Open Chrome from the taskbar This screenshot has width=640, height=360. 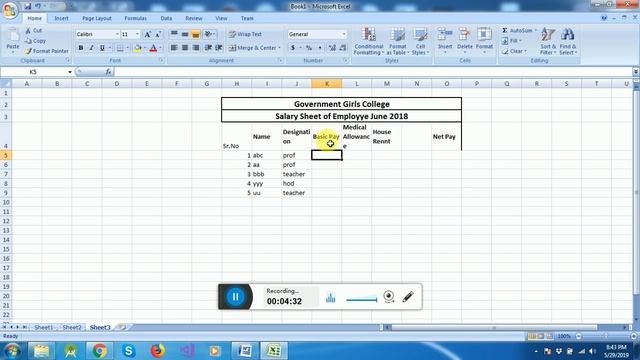pos(99,351)
